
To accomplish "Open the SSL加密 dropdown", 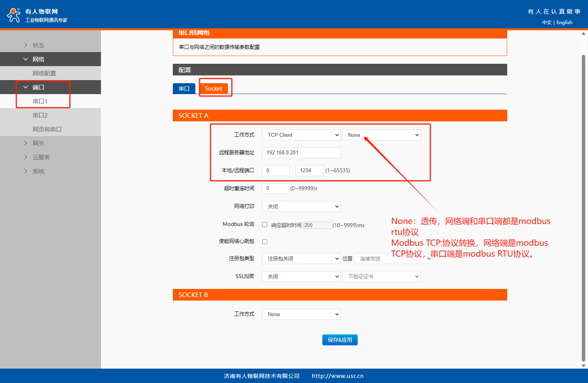I will tap(301, 276).
